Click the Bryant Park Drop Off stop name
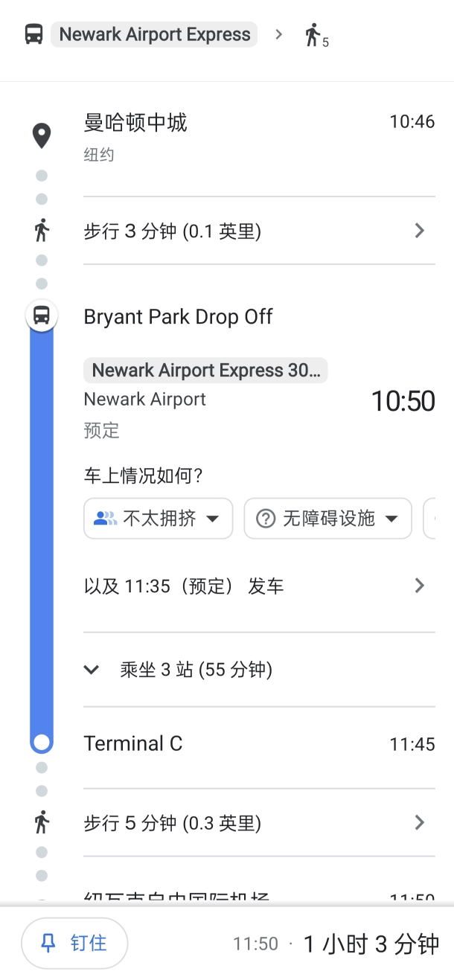This screenshot has height=980, width=454. 178,317
